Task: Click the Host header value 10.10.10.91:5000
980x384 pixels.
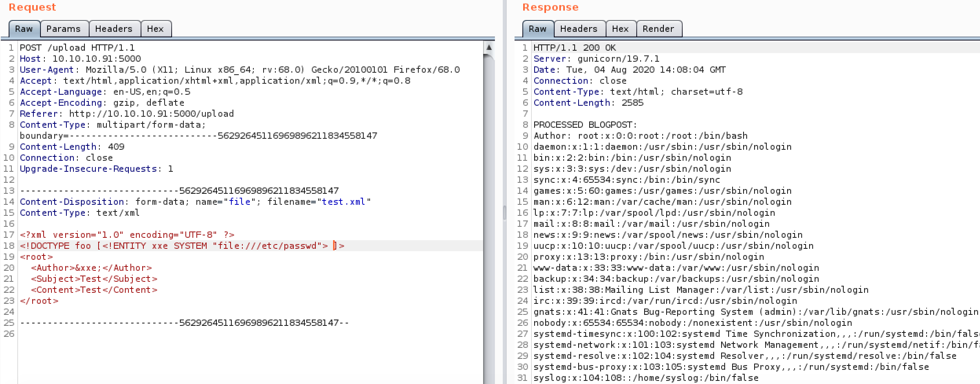Action: pos(97,59)
